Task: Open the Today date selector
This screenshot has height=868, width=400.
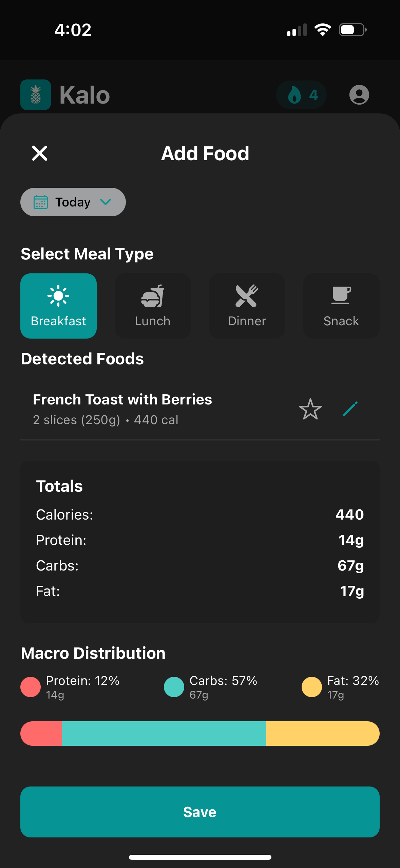Action: (73, 202)
